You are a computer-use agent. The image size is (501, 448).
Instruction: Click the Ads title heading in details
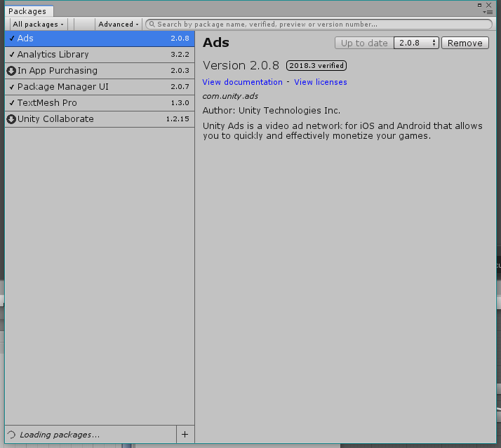(216, 43)
